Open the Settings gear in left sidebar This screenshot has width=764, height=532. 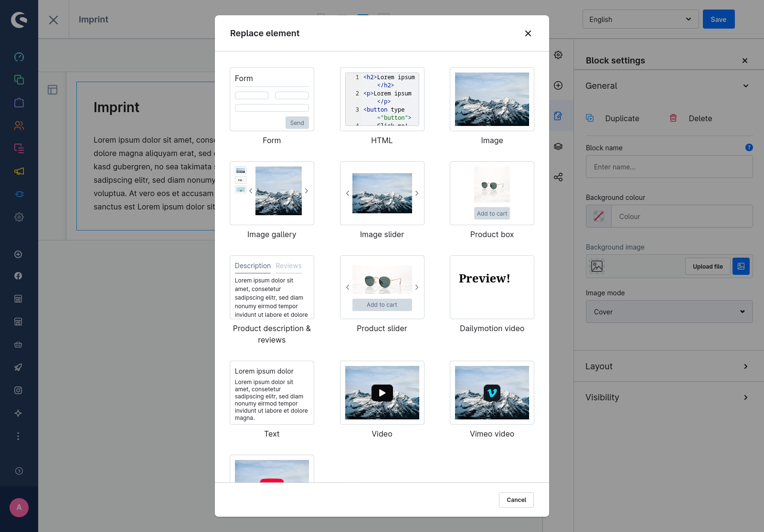click(19, 217)
